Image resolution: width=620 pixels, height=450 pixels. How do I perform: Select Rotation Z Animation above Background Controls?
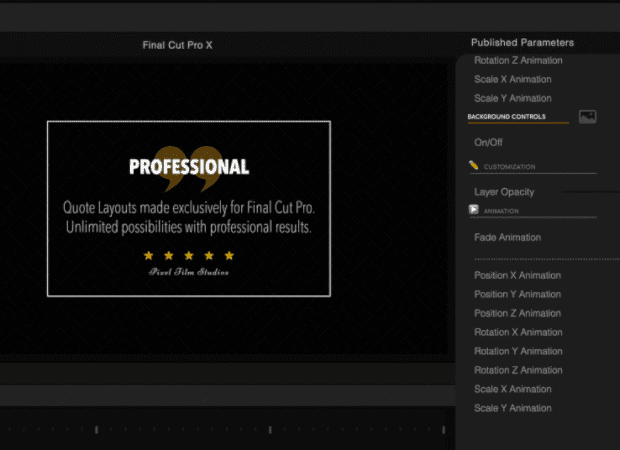(x=518, y=61)
